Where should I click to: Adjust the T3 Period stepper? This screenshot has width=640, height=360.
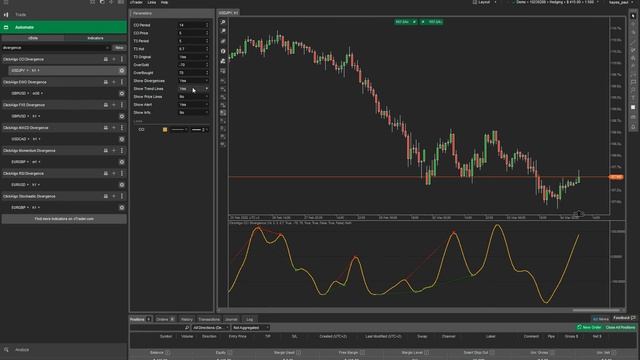tap(207, 41)
